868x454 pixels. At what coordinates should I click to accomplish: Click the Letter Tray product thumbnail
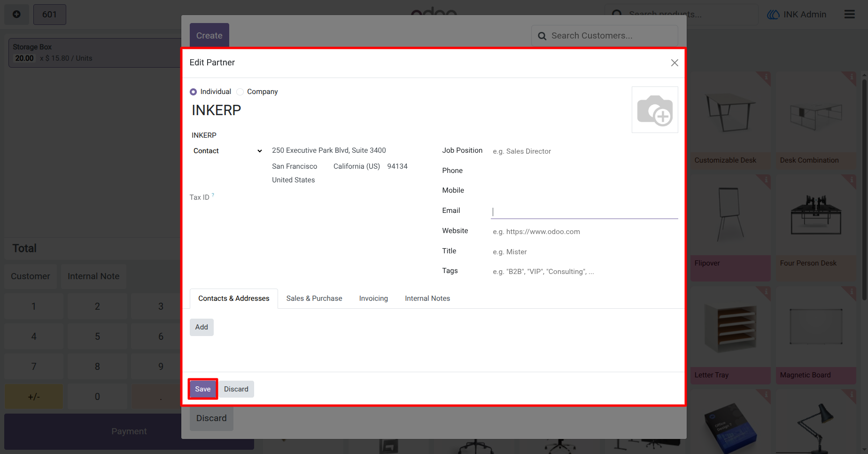coord(730,327)
